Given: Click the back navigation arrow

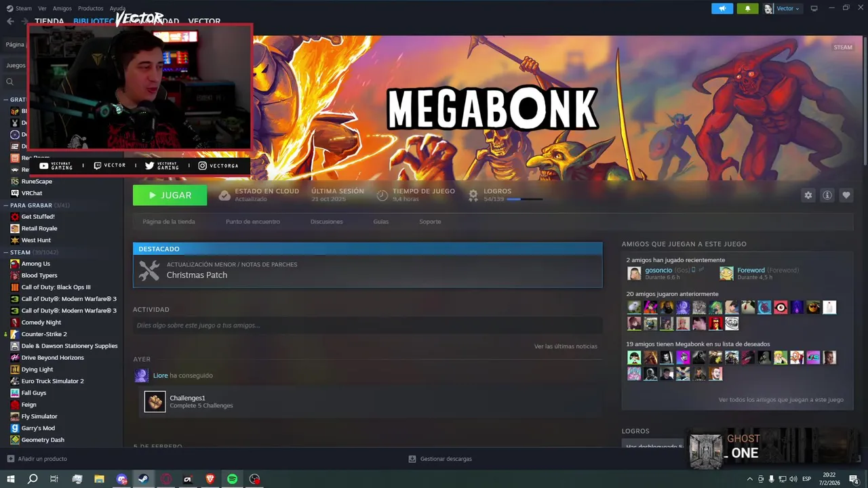Looking at the screenshot, I should 10,21.
